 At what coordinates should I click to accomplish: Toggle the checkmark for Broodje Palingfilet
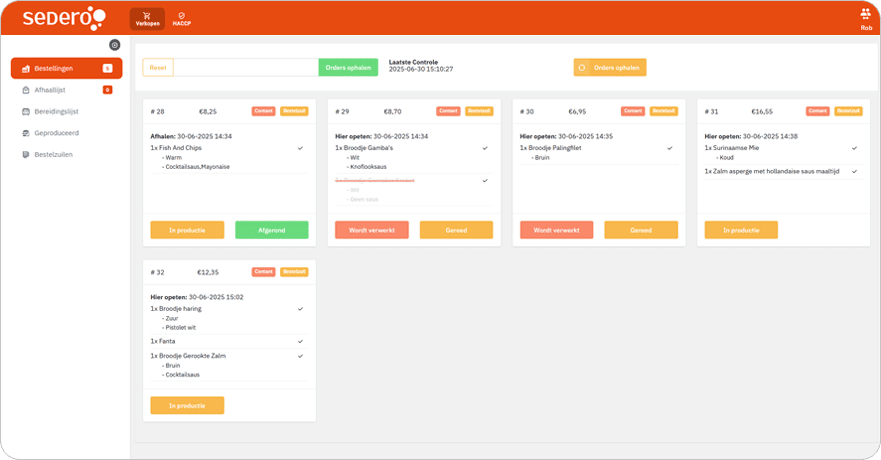(669, 148)
